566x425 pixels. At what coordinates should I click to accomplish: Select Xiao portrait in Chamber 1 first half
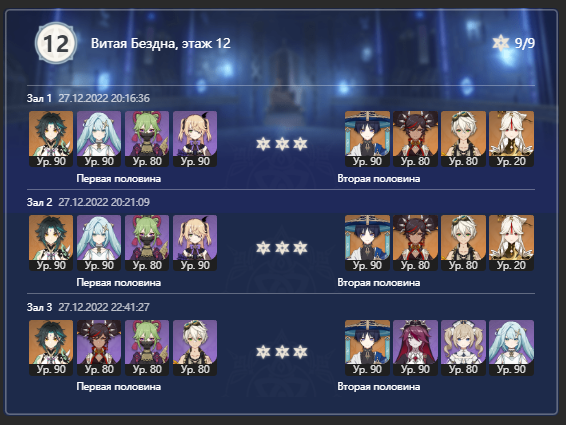(x=51, y=139)
